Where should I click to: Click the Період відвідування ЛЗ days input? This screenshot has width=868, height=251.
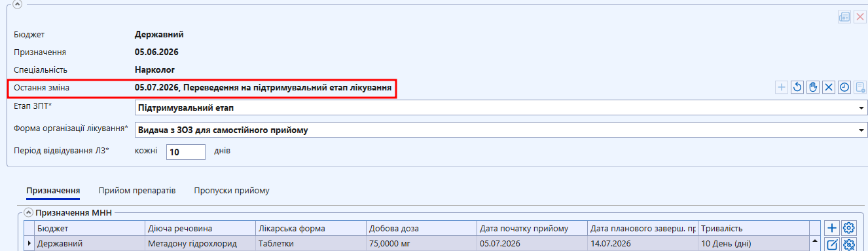(186, 152)
